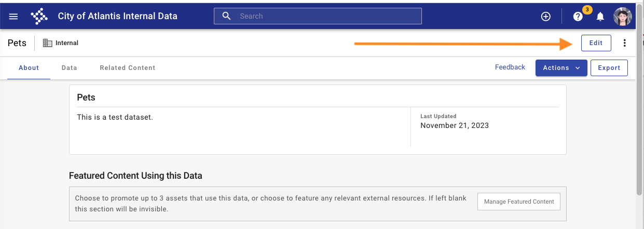Click the vertical page scrollbar

point(640,104)
